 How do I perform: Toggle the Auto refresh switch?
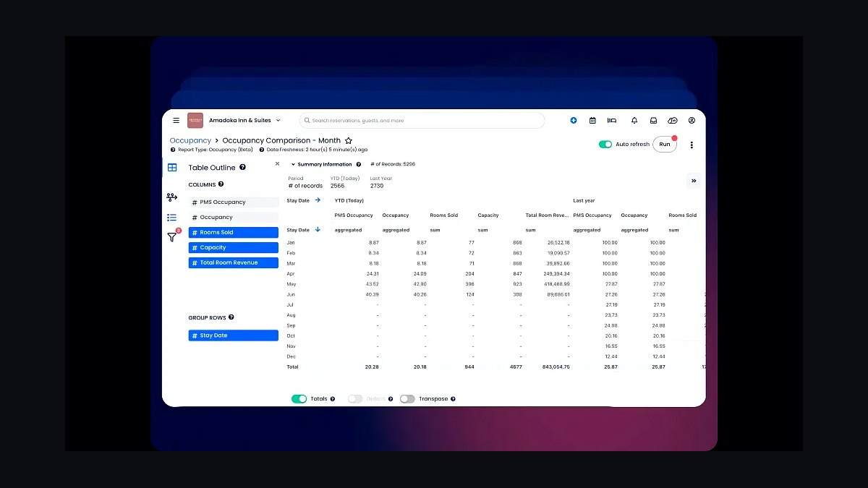point(605,144)
